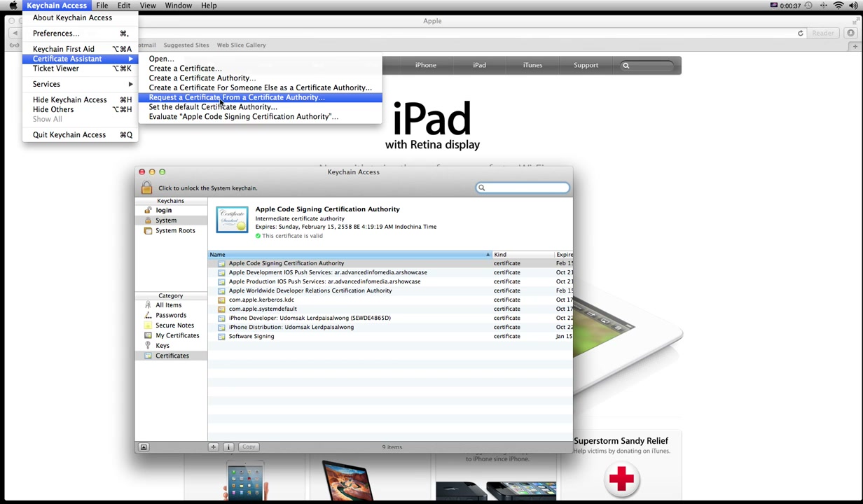Viewport: 863px width, 504px height.
Task: Sort the list by the Expires column
Action: 564,255
